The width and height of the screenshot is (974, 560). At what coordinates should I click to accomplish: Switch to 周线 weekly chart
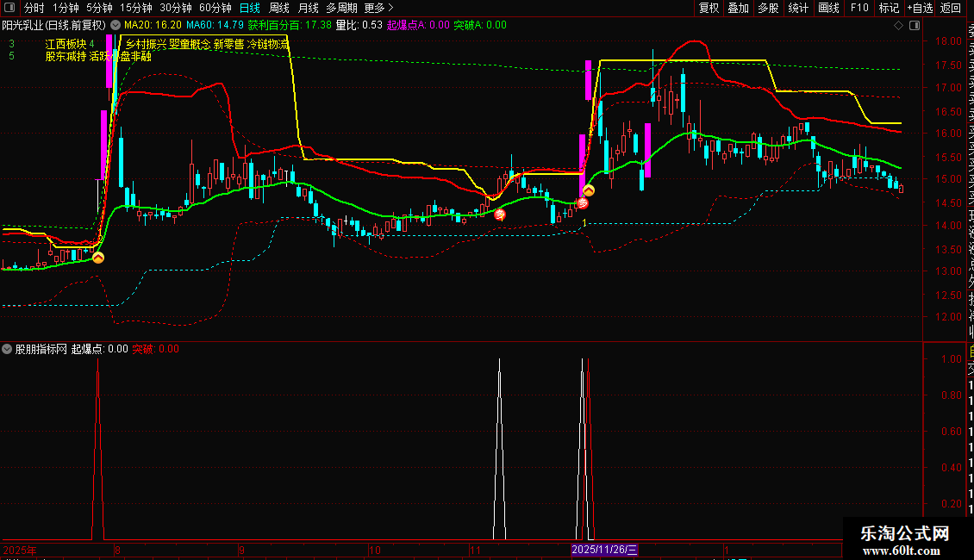279,8
